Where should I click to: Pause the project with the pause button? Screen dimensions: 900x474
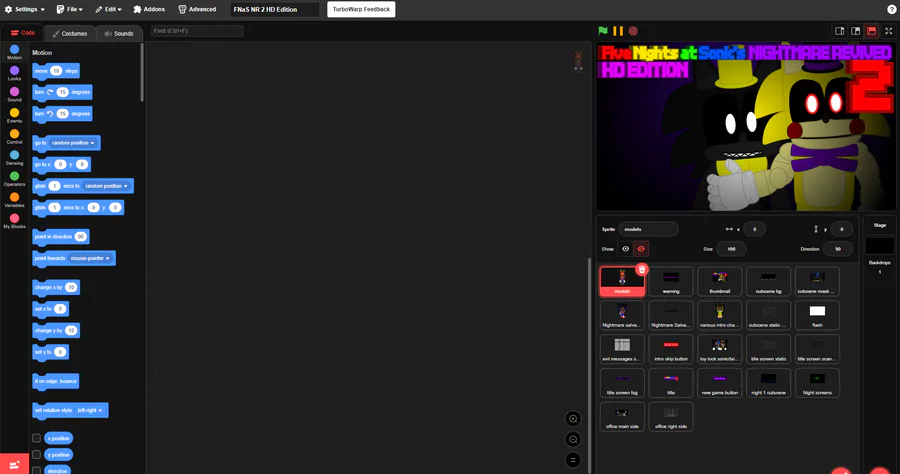tap(618, 31)
